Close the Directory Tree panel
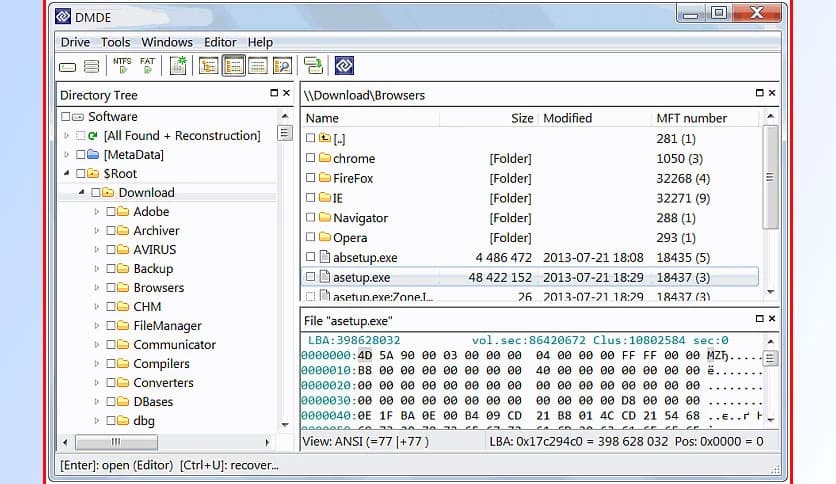The image size is (836, 484). click(x=286, y=93)
